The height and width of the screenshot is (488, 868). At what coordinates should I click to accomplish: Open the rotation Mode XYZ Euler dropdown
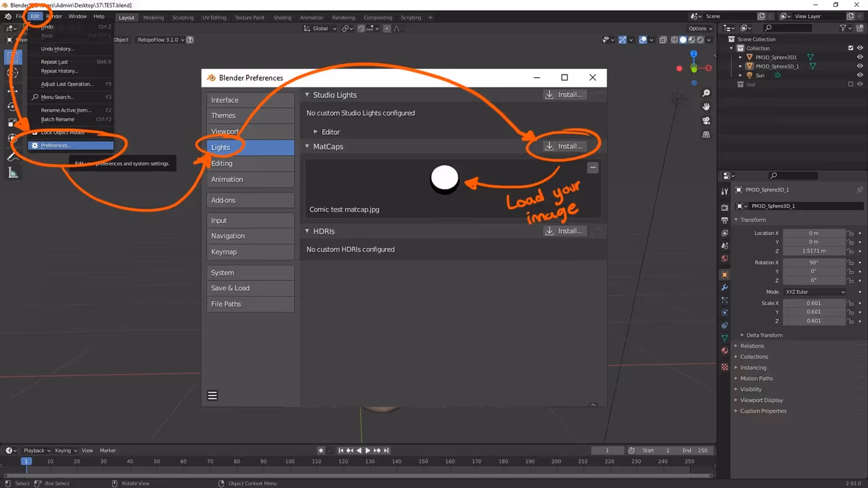coord(815,292)
